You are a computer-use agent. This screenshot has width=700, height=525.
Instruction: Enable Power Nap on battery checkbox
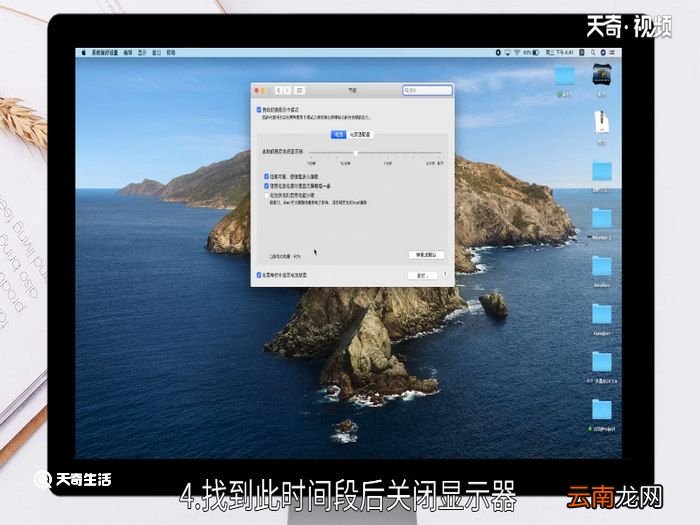point(267,196)
